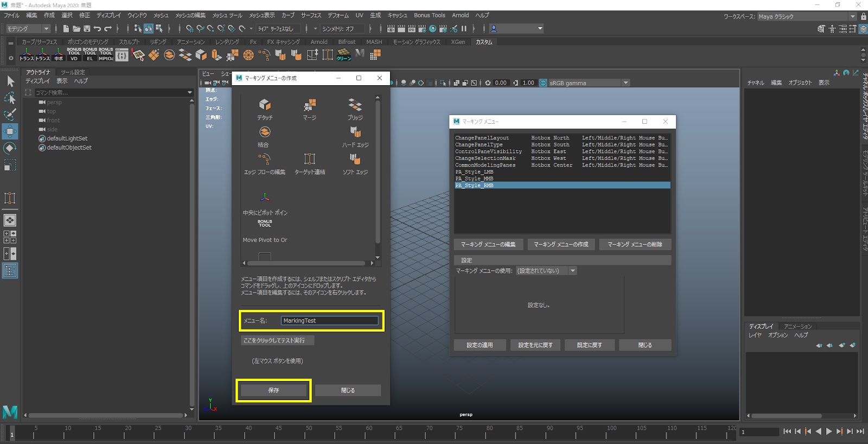Open the Bonus Tools menu

pyautogui.click(x=429, y=15)
